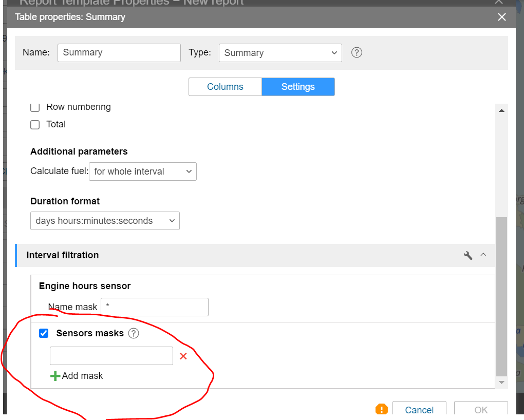Switch to the Columns tab
524x420 pixels.
(x=225, y=87)
